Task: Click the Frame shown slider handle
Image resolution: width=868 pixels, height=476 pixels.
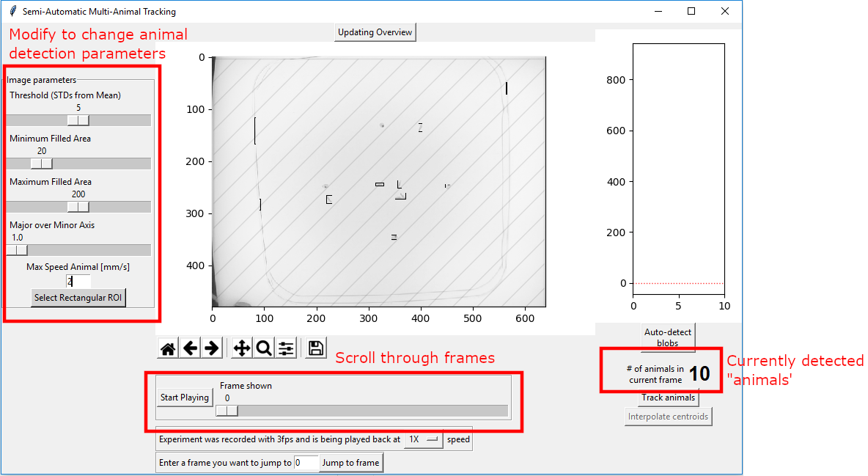Action: [227, 411]
